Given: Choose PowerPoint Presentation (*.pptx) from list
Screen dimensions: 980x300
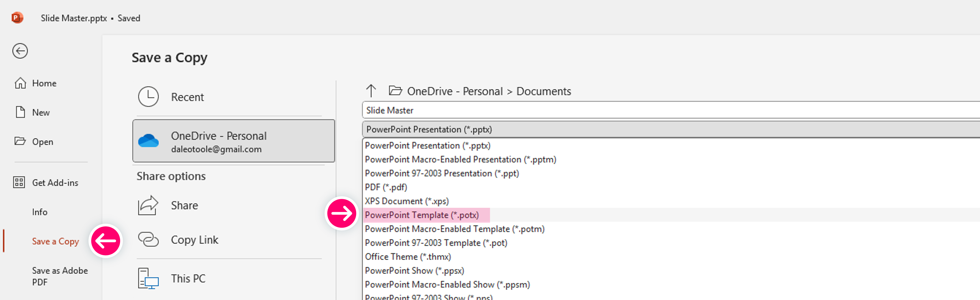Looking at the screenshot, I should point(428,146).
